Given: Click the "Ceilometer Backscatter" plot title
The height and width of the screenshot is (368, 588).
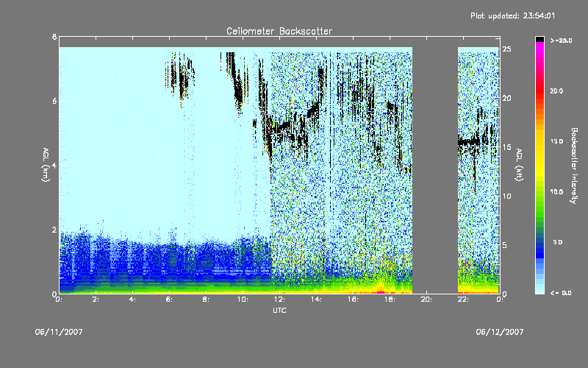Looking at the screenshot, I should tap(279, 31).
